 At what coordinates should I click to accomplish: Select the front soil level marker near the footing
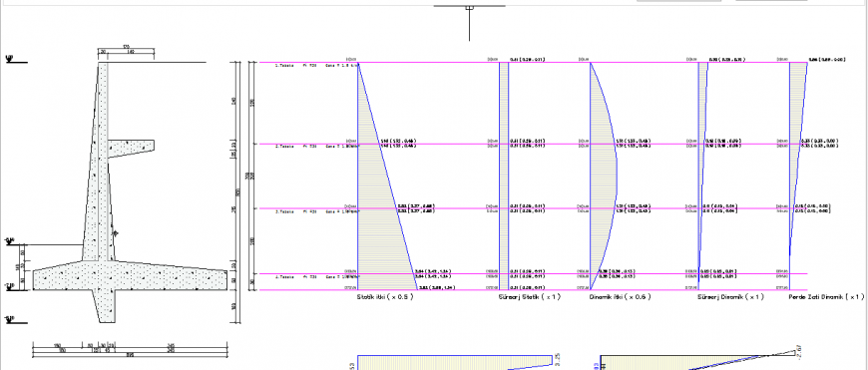click(9, 241)
